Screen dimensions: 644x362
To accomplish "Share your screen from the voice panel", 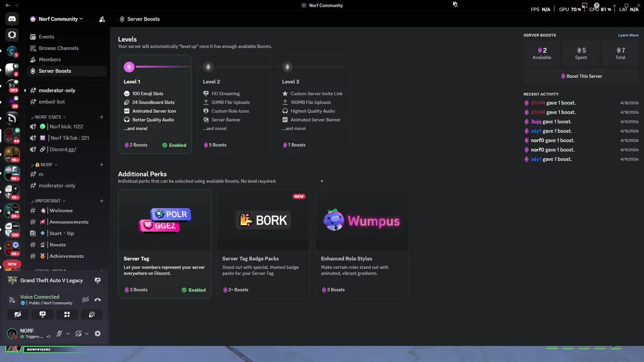I will pyautogui.click(x=42, y=314).
